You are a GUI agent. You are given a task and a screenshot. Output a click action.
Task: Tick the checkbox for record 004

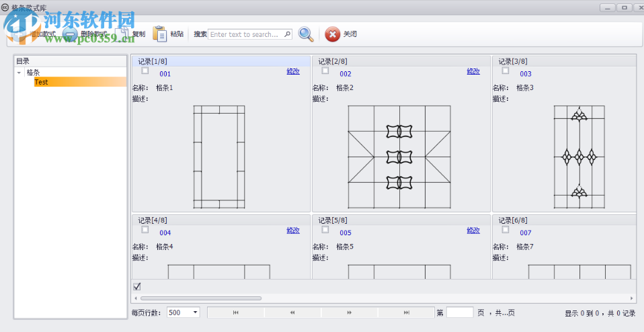coord(145,230)
